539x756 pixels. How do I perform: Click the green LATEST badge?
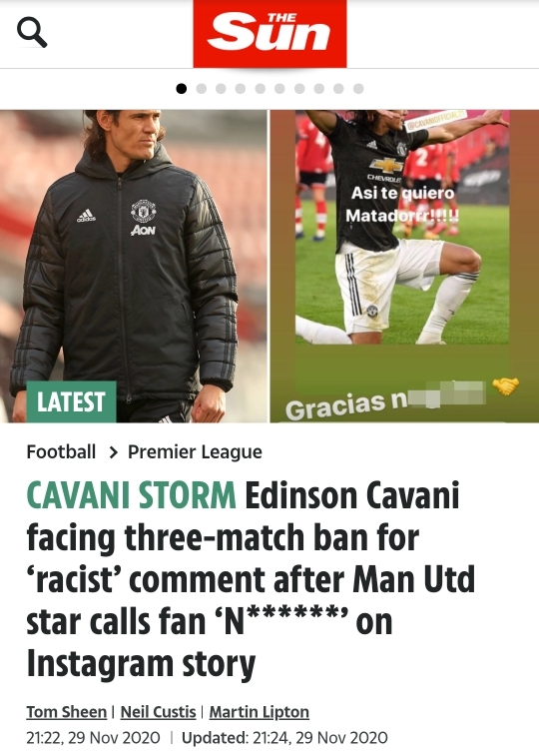[x=71, y=401]
